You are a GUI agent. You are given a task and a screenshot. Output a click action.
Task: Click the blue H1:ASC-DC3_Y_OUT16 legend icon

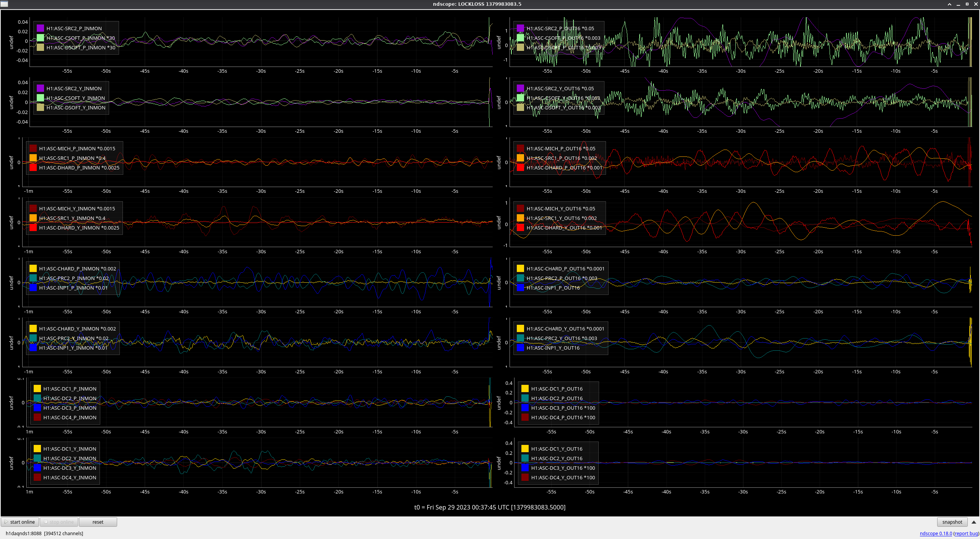coord(525,468)
